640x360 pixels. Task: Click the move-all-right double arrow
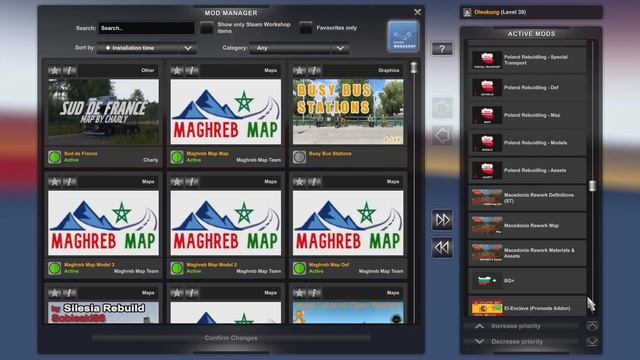(x=442, y=220)
